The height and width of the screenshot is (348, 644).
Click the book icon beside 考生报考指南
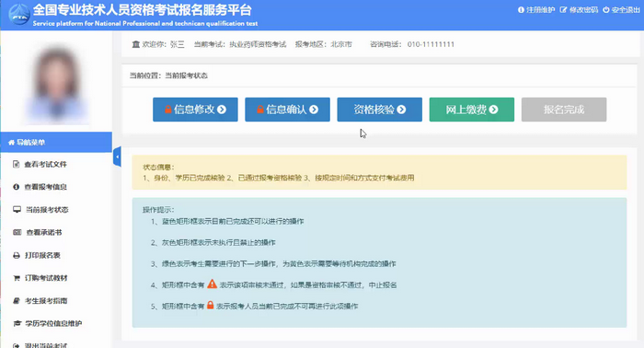click(x=17, y=301)
